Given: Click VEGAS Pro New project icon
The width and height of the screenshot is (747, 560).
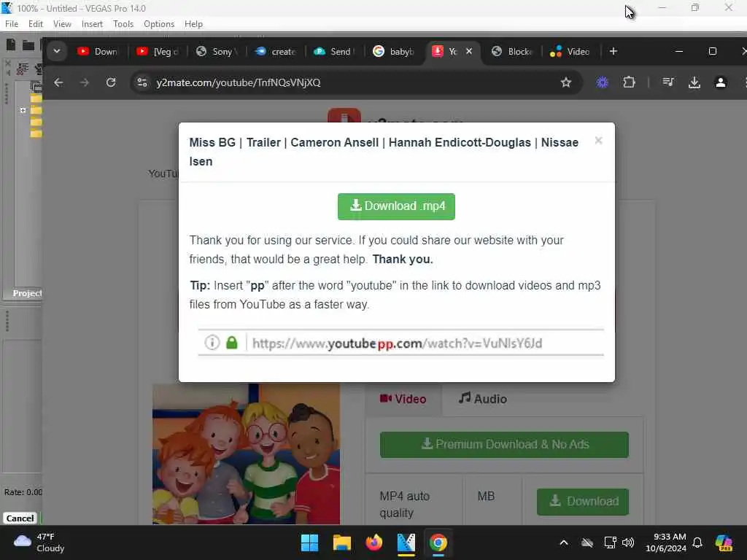Looking at the screenshot, I should [10, 44].
